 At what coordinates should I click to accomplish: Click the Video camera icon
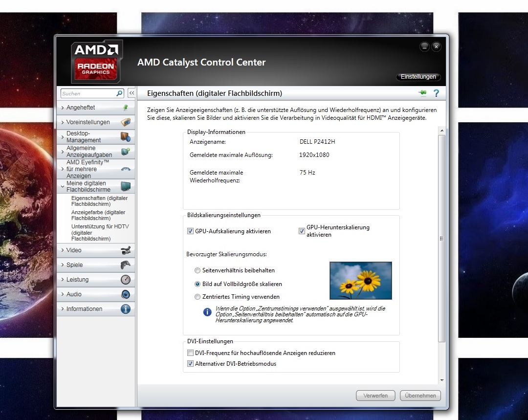coord(126,250)
